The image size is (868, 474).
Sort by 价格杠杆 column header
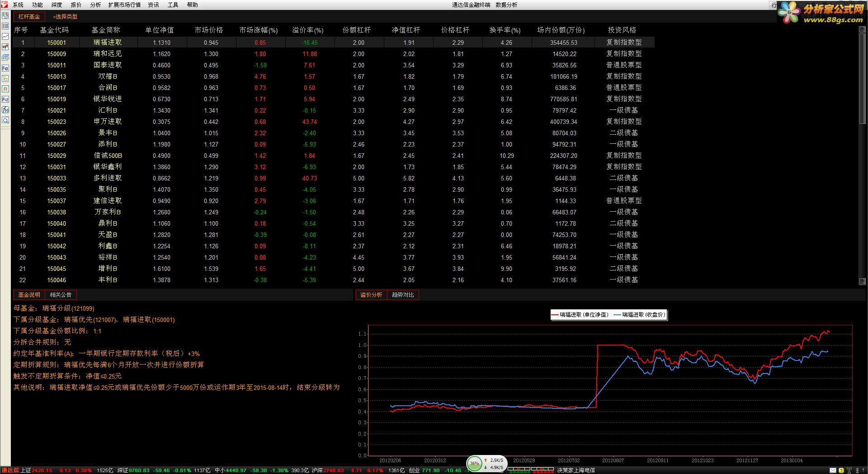pos(455,30)
